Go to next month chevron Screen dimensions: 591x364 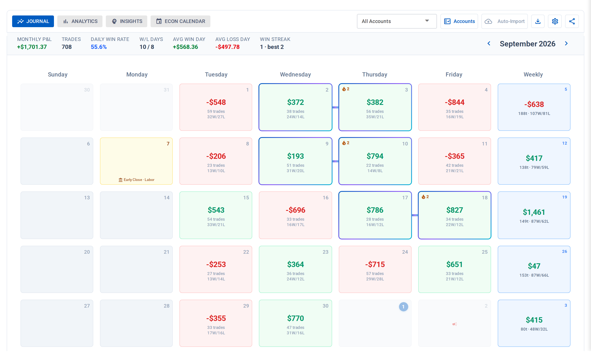[x=566, y=44]
